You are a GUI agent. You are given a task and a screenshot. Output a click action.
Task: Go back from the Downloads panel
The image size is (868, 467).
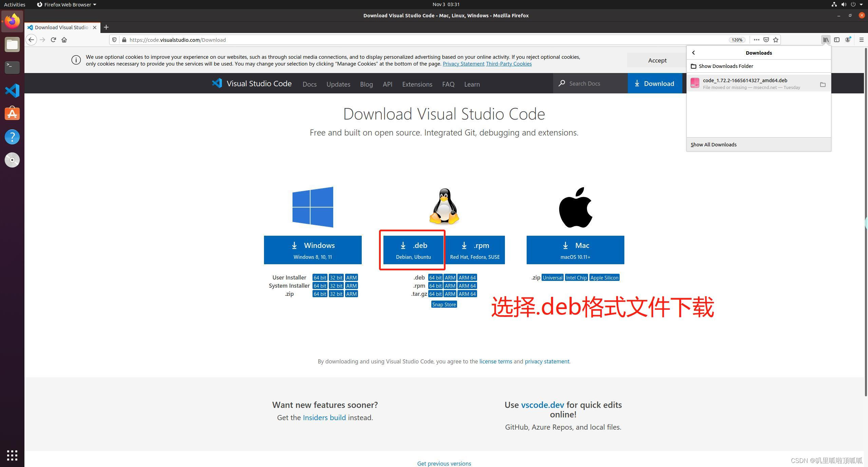[x=694, y=53]
